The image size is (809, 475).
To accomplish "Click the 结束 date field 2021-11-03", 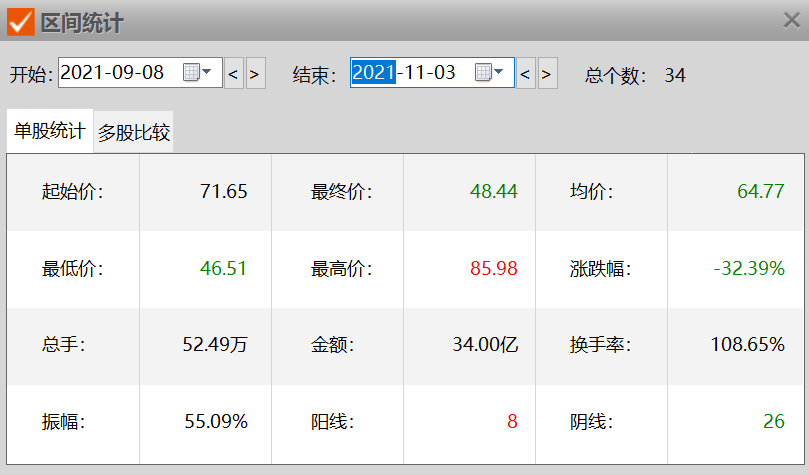I will coord(432,73).
